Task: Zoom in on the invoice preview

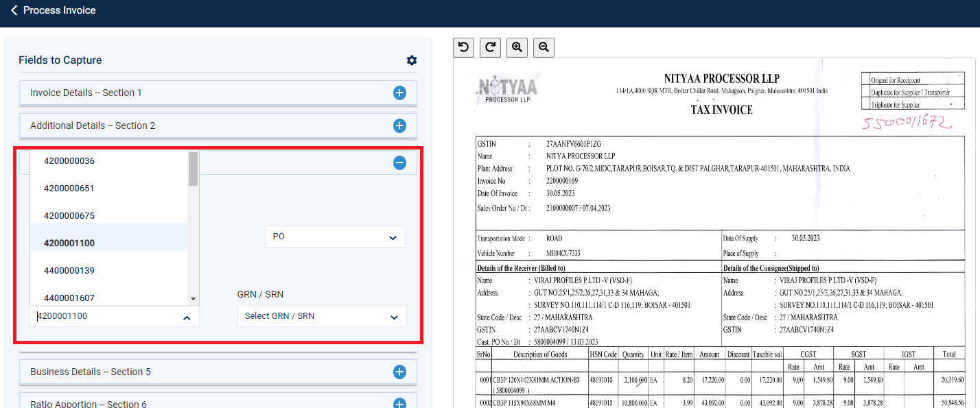Action: pos(517,47)
